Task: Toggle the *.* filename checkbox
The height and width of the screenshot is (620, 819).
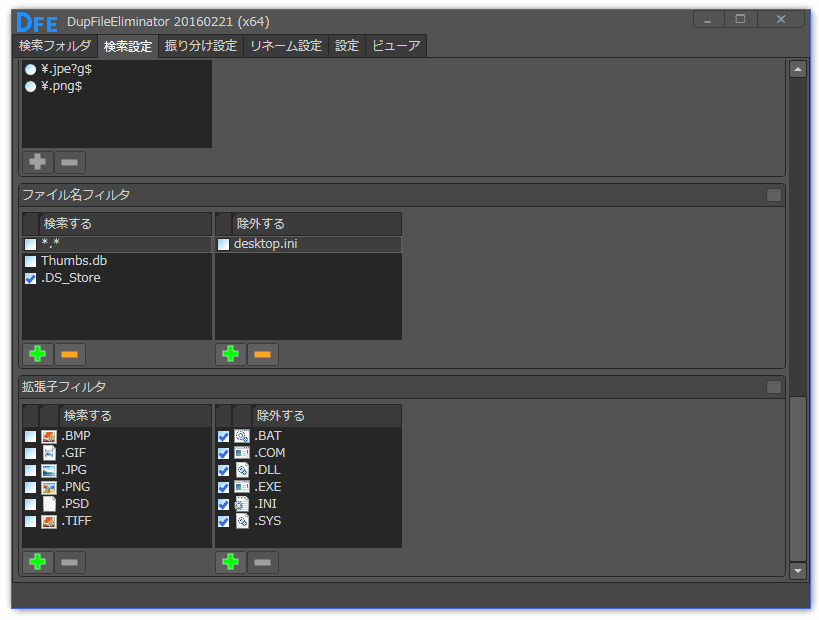Action: [30, 244]
